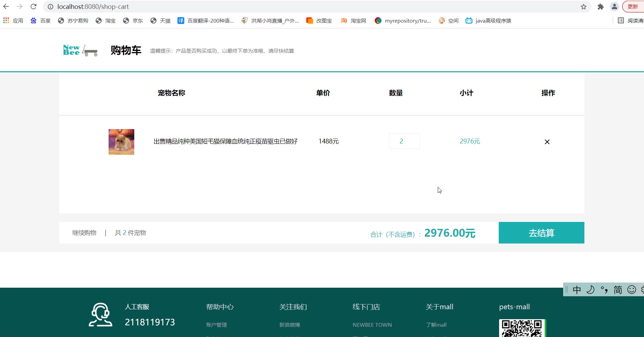Open the 美国短毛猫 product name link
The image size is (644, 337).
tap(225, 141)
